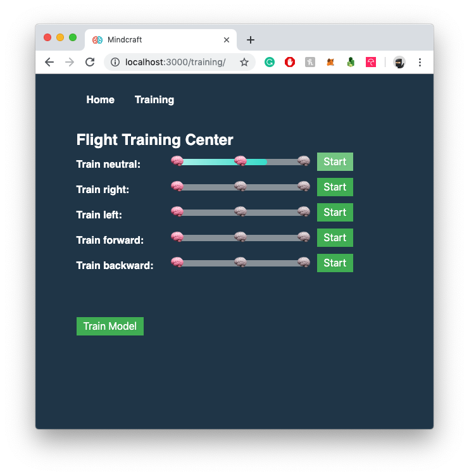
Task: Click the 'Train neutral:' label
Action: point(108,164)
